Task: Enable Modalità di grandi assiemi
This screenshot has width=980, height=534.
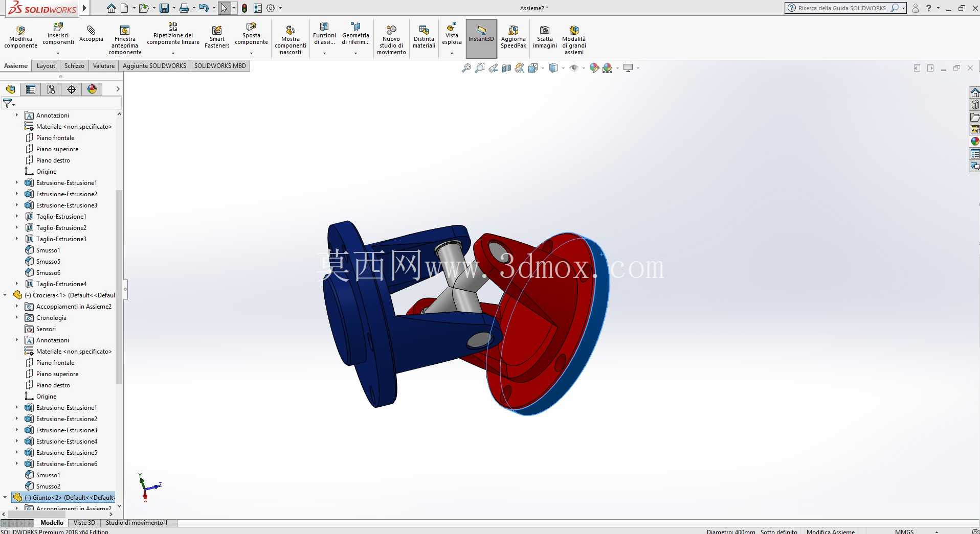Action: pyautogui.click(x=574, y=40)
